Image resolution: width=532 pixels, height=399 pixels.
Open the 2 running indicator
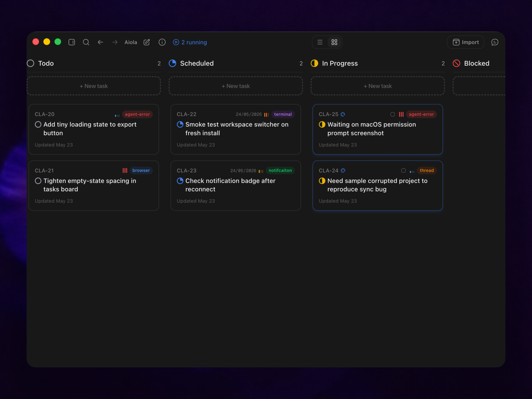190,42
